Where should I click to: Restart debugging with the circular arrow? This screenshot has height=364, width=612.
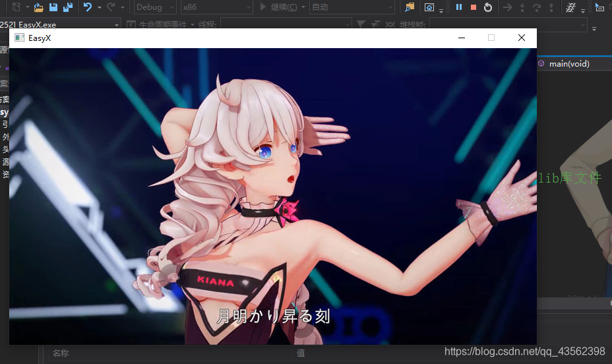pyautogui.click(x=488, y=7)
